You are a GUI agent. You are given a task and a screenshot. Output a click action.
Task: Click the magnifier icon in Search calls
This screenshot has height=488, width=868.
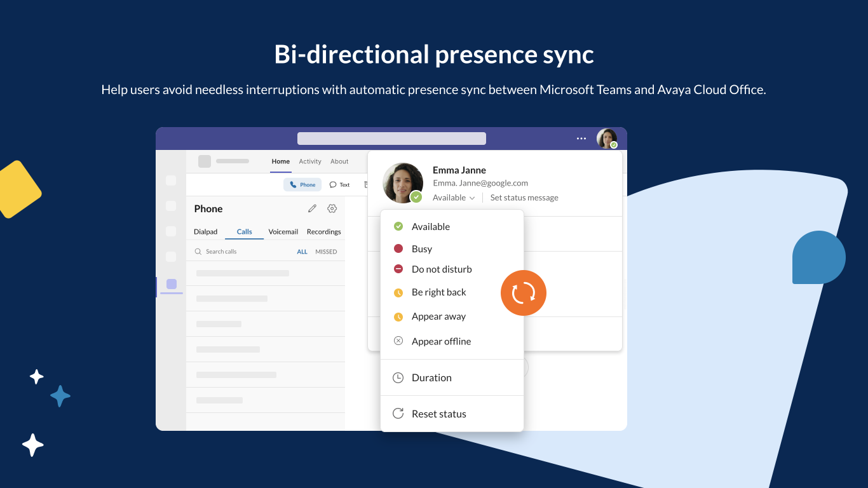[198, 252]
